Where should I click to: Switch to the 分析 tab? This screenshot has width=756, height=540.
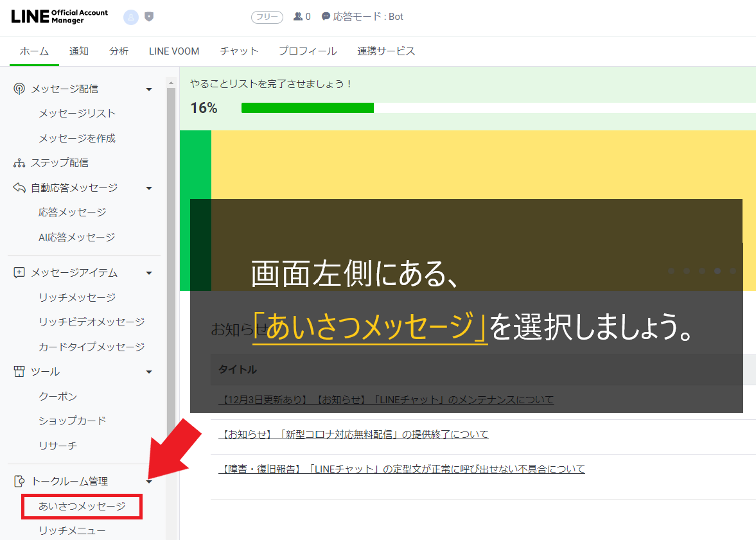[x=119, y=51]
